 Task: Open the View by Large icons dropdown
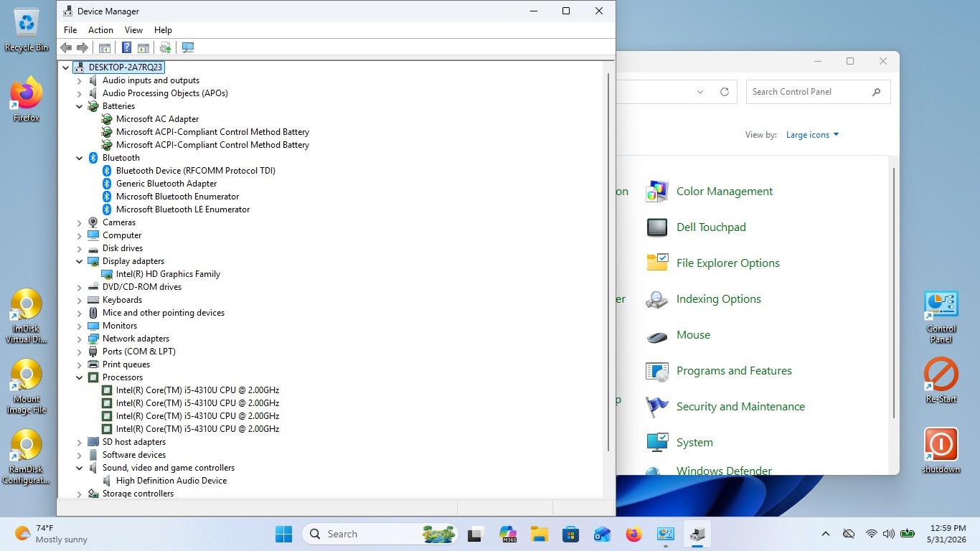click(812, 135)
